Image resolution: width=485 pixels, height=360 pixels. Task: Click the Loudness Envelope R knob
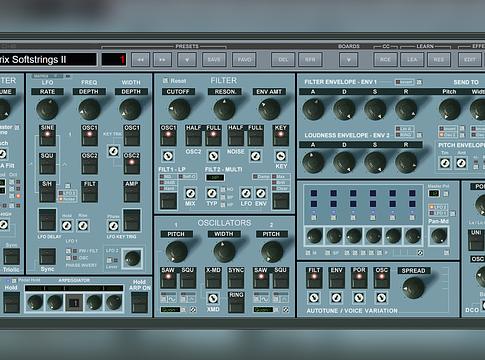point(406,163)
